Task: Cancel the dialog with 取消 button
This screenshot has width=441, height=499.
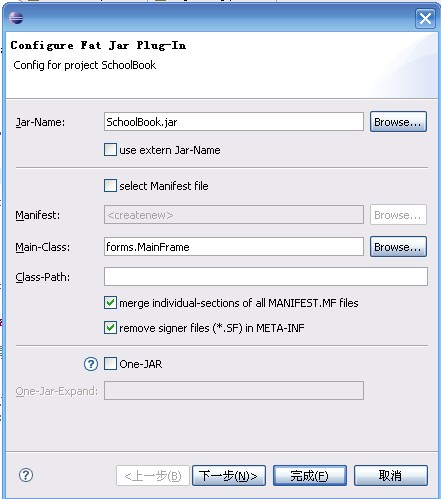Action: 391,475
